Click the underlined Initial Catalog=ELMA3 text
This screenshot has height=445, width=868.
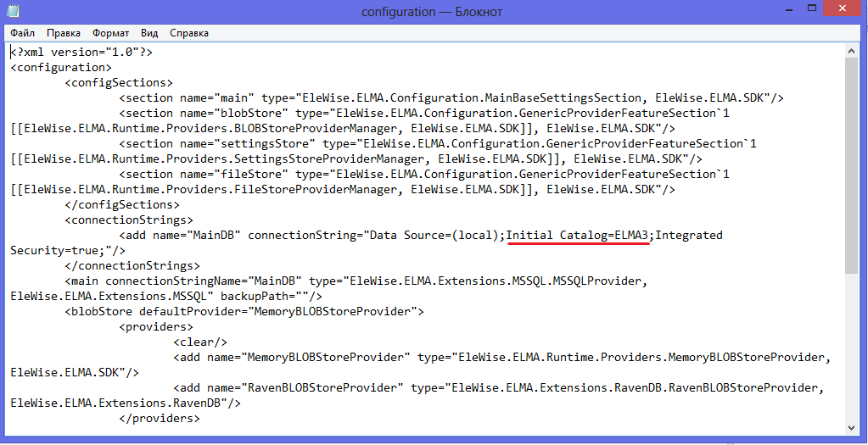pos(578,235)
